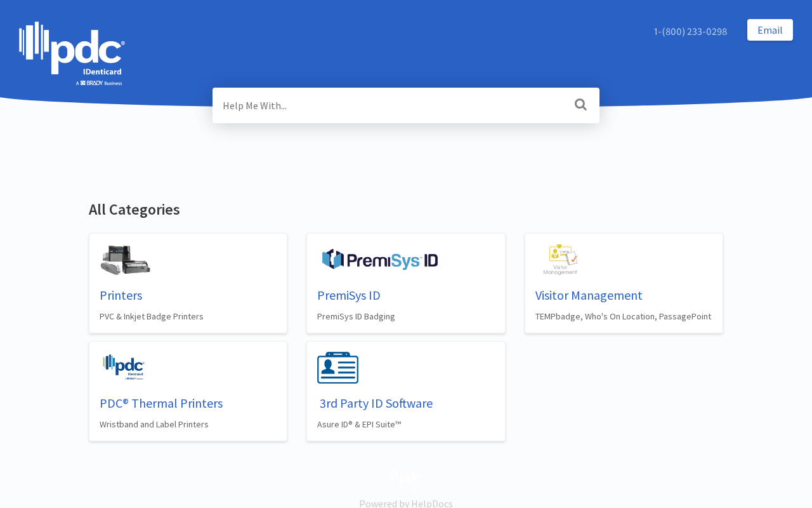This screenshot has width=812, height=508.
Task: Click the Powered by HelpDocs link
Action: [406, 503]
